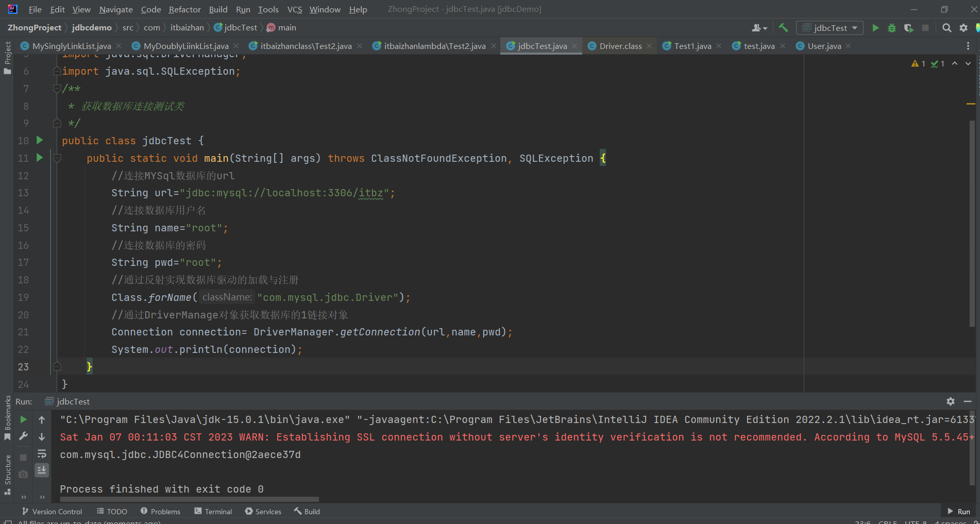Open the Run tool window button
Image resolution: width=980 pixels, height=524 pixels.
[x=959, y=512]
